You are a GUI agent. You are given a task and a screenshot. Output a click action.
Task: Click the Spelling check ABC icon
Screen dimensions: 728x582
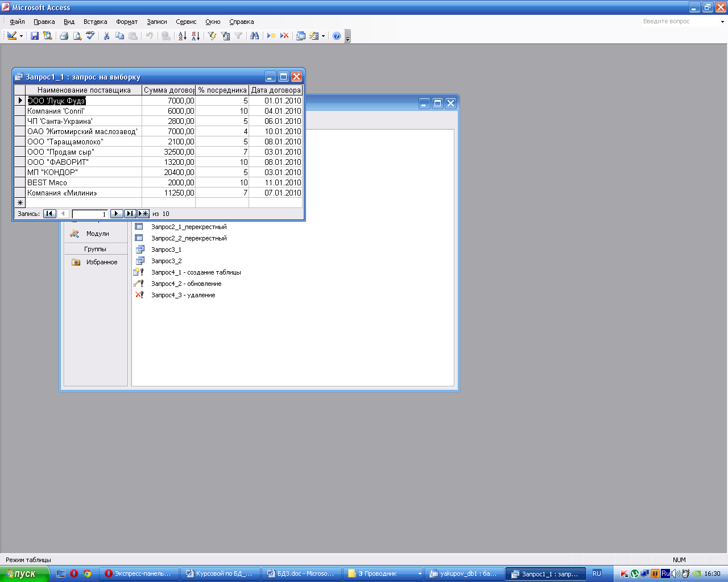(x=90, y=36)
